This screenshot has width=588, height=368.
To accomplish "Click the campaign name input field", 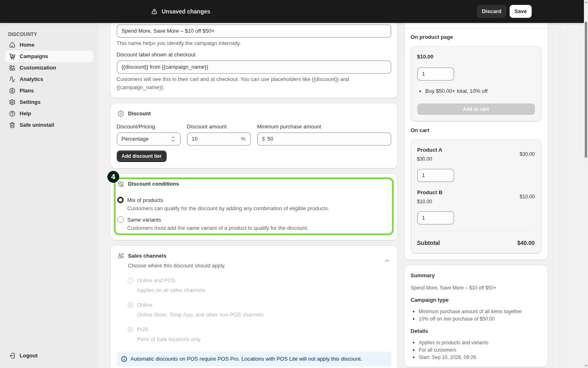I will click(254, 31).
